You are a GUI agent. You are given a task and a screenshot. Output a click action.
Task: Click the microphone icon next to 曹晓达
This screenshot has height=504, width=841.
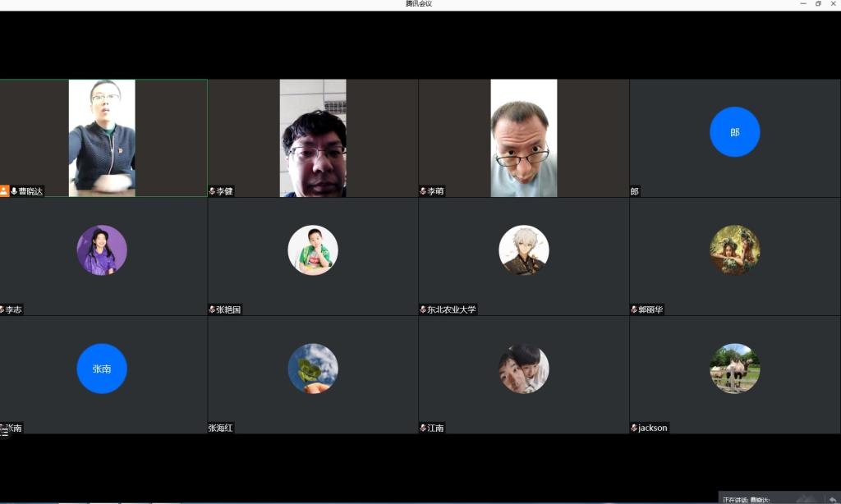[x=14, y=191]
